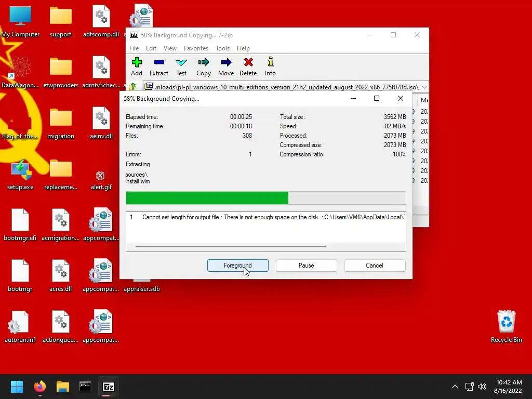
Task: Select acmigration... file icon
Action: point(60,224)
